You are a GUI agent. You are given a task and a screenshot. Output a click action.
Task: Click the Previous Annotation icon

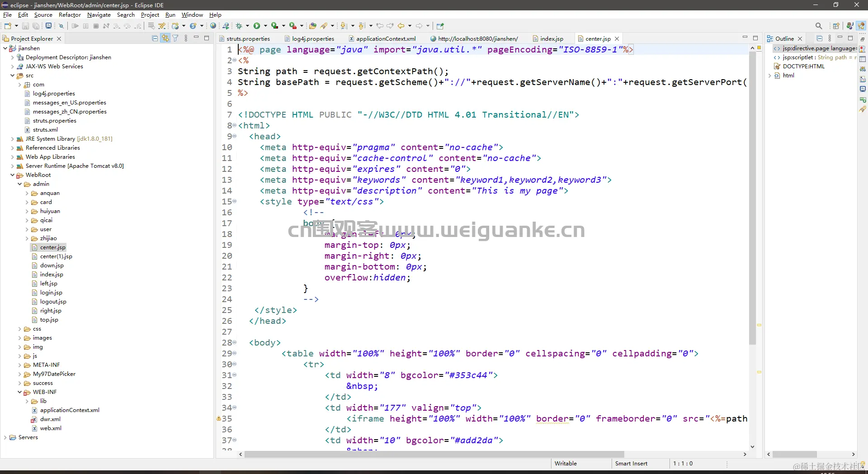coord(361,26)
